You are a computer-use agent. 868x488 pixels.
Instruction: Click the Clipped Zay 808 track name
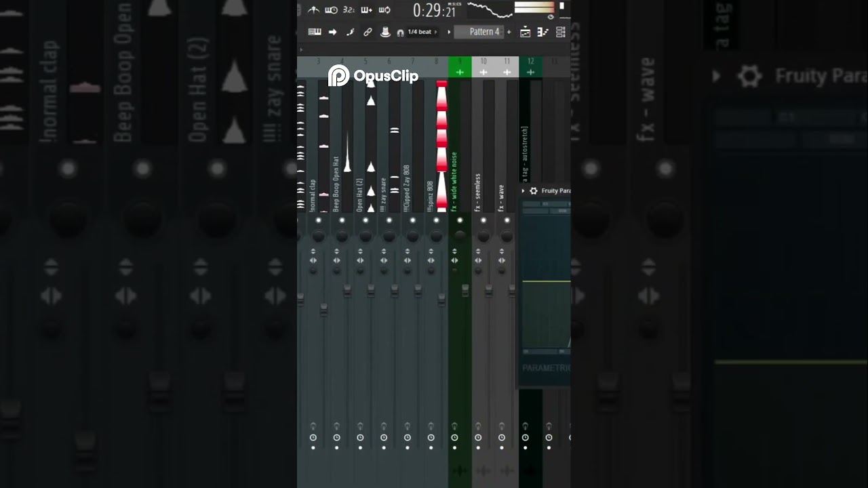tap(407, 188)
